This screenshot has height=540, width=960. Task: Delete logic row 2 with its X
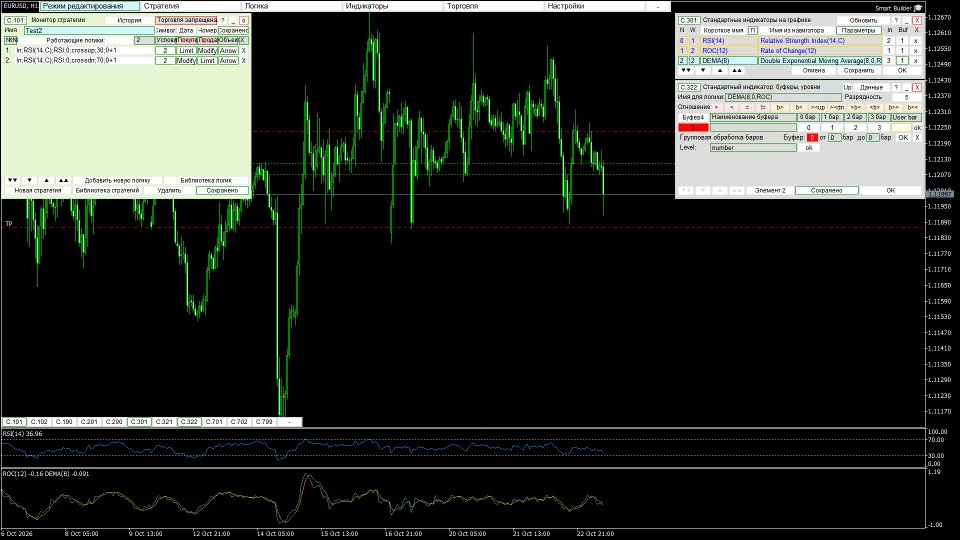pos(244,61)
